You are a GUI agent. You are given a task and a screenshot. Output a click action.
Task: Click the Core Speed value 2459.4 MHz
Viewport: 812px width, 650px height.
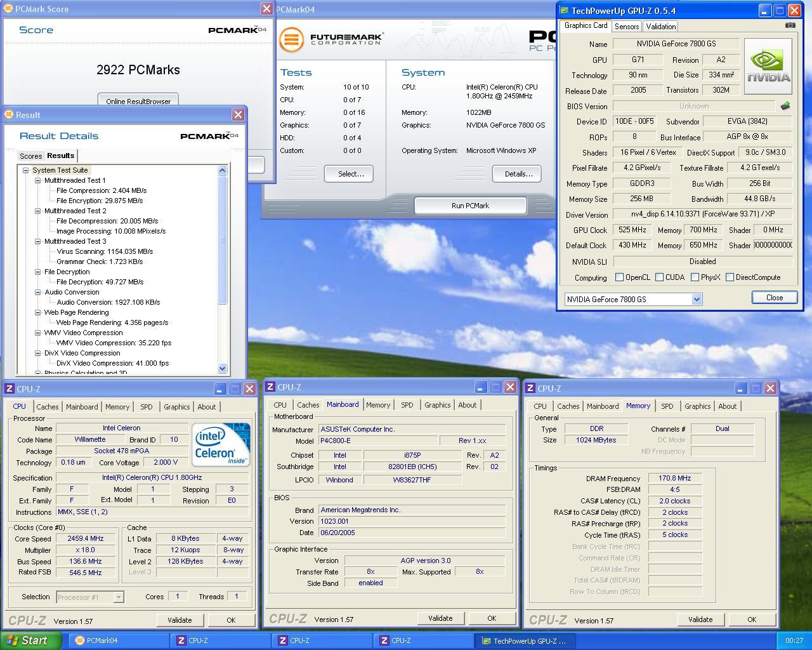click(86, 538)
